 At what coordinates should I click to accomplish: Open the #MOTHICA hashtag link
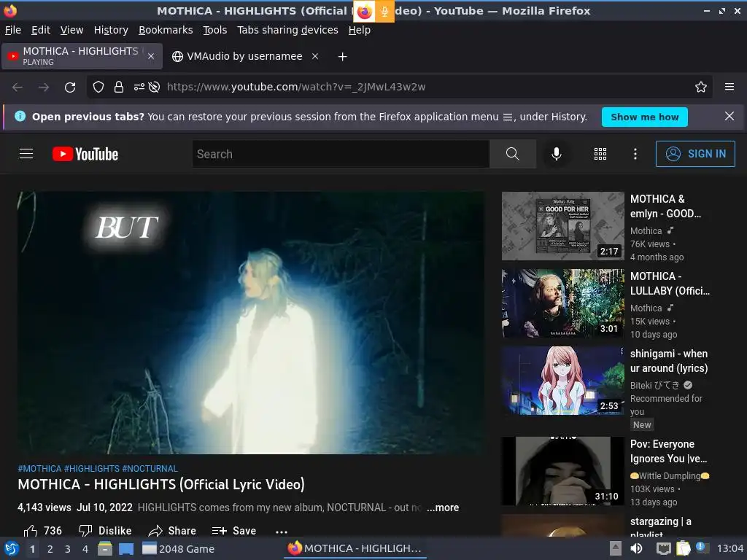pyautogui.click(x=39, y=469)
